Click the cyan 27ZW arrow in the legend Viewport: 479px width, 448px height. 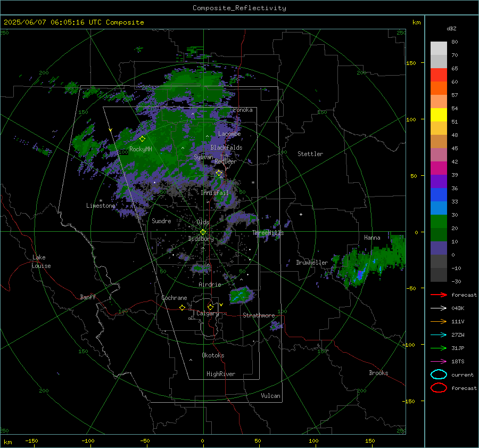coord(439,335)
